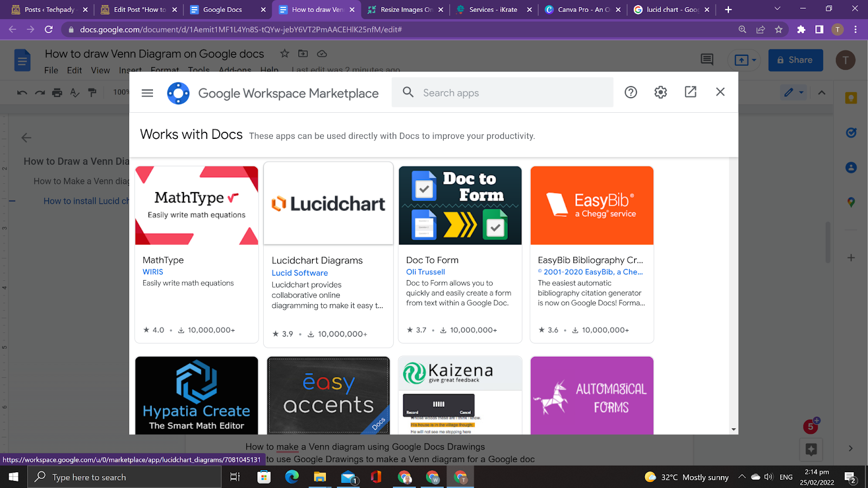The width and height of the screenshot is (868, 488).
Task: Open Marketplace help icon
Action: 630,92
